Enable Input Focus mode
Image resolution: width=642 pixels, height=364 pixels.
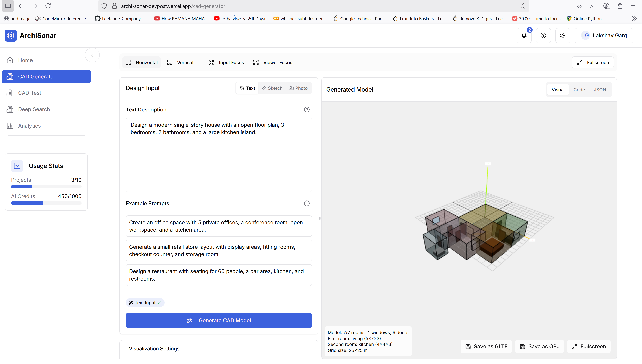[x=227, y=62]
